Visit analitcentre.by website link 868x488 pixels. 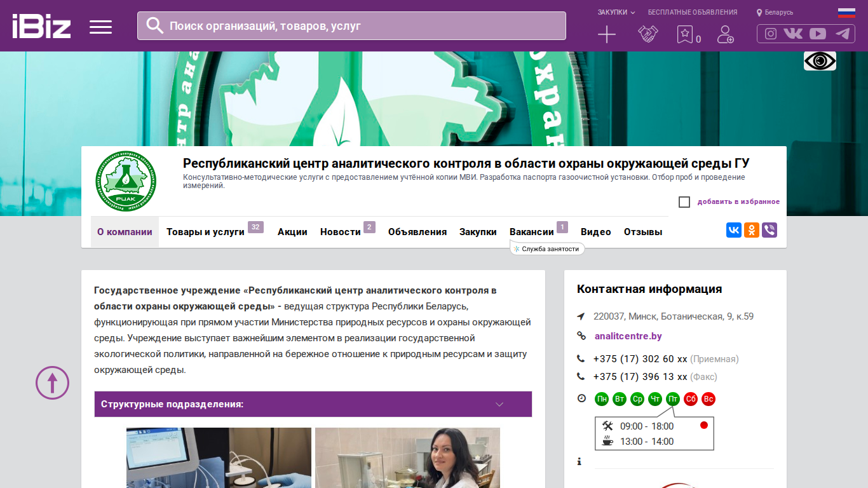628,336
